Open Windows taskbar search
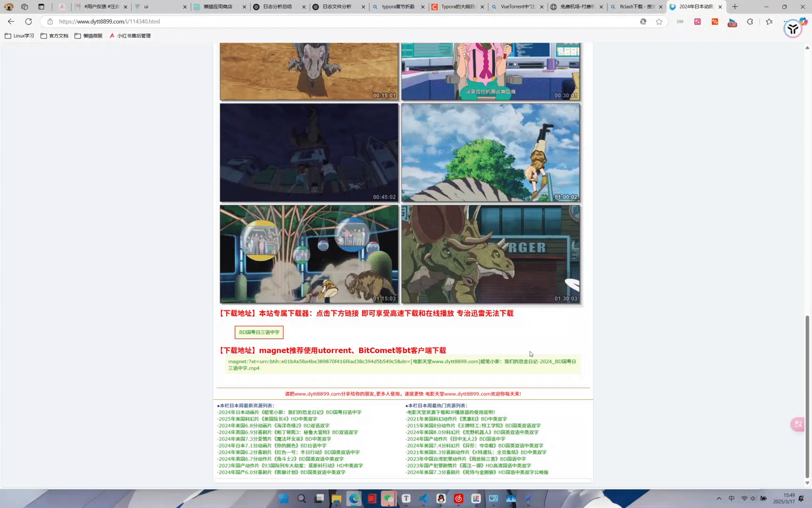812x508 pixels. (x=302, y=499)
